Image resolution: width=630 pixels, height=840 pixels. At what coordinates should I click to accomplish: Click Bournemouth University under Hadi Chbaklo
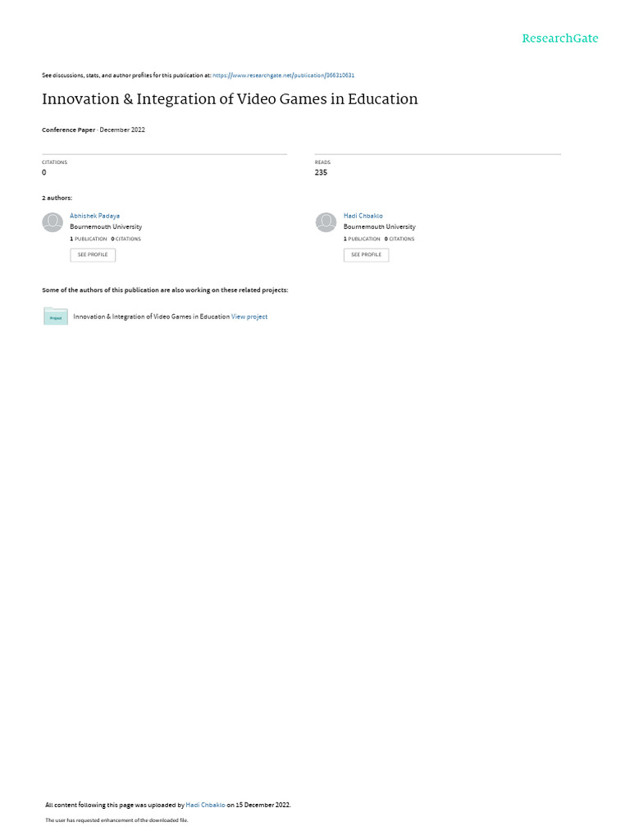point(379,226)
